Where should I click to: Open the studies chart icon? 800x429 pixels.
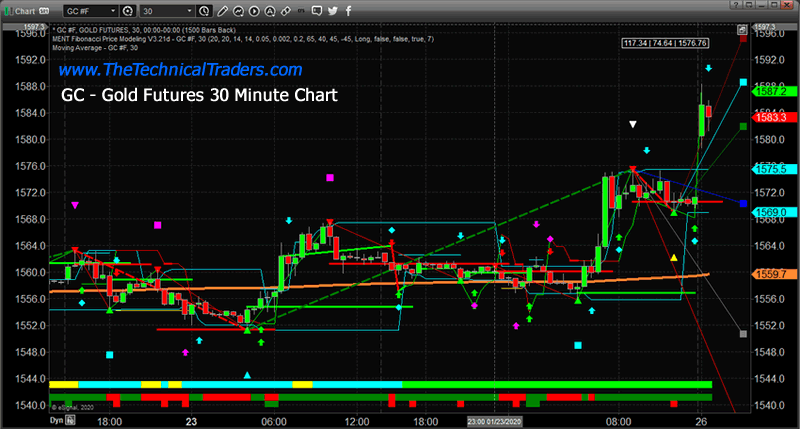(240, 8)
